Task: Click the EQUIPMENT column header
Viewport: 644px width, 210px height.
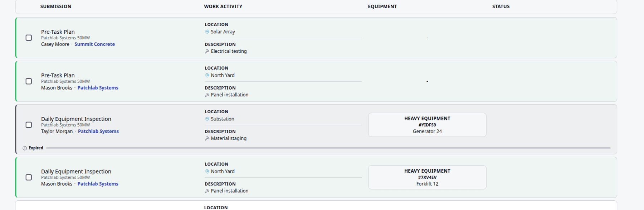Action: [382, 6]
